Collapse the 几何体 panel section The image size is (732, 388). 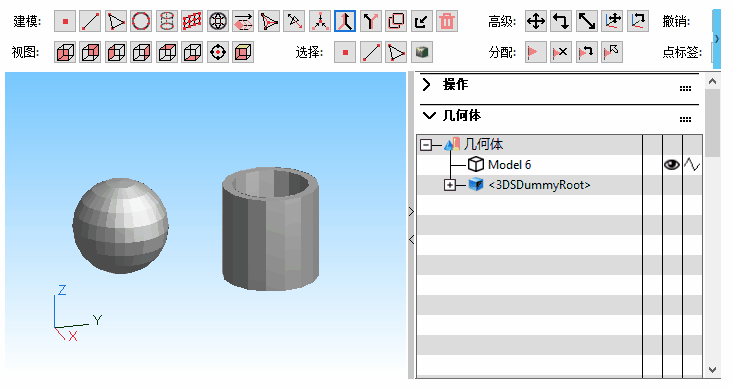pos(429,115)
